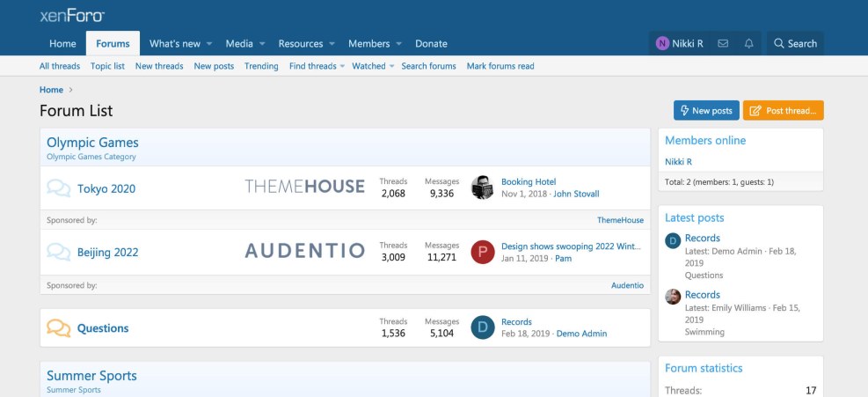This screenshot has height=397, width=868.
Task: Click the orange Questions forum bubble icon
Action: pos(59,328)
